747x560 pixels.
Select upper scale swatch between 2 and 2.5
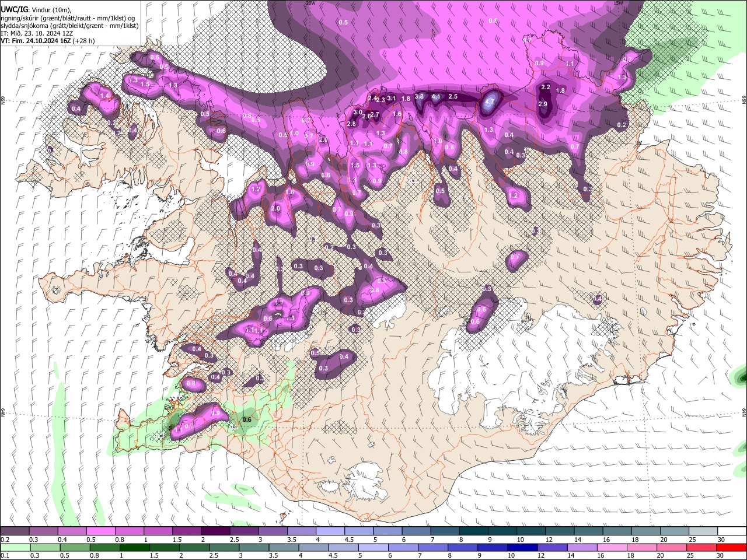(215, 531)
